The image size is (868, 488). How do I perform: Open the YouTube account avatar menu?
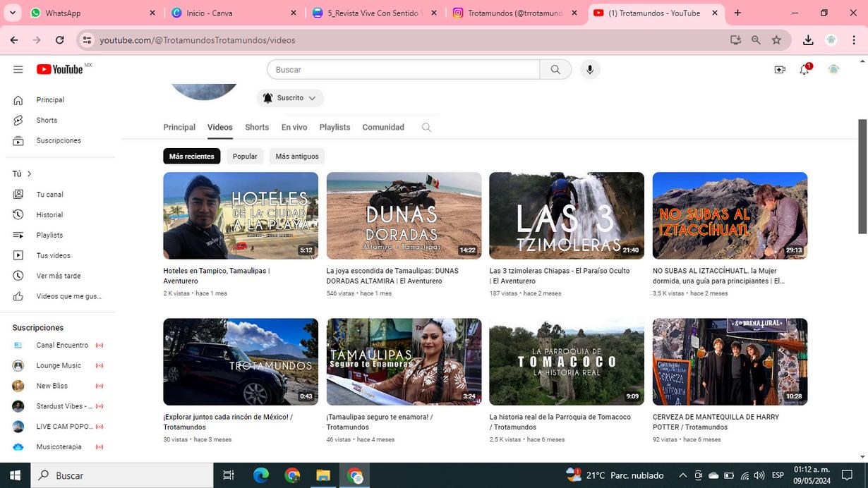833,69
